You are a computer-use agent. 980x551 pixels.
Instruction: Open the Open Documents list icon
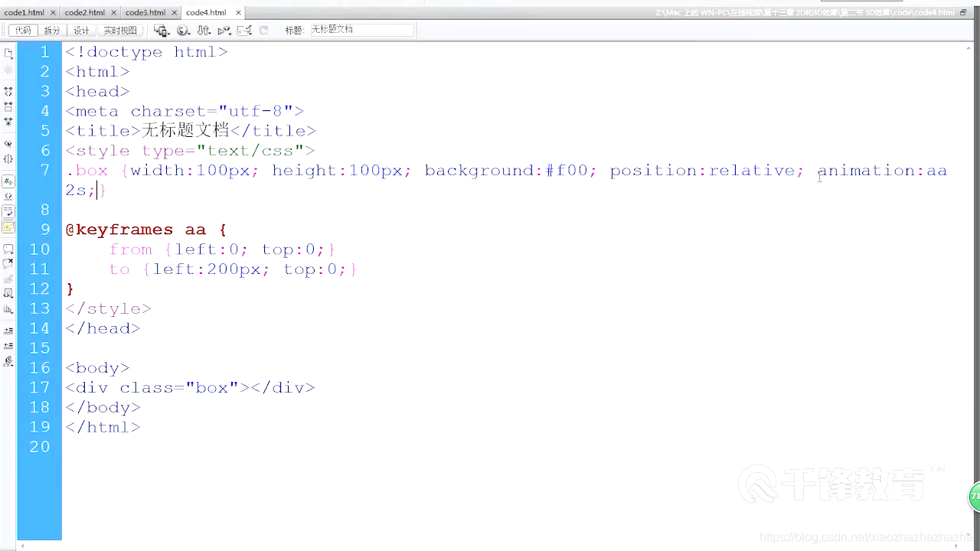click(x=8, y=54)
